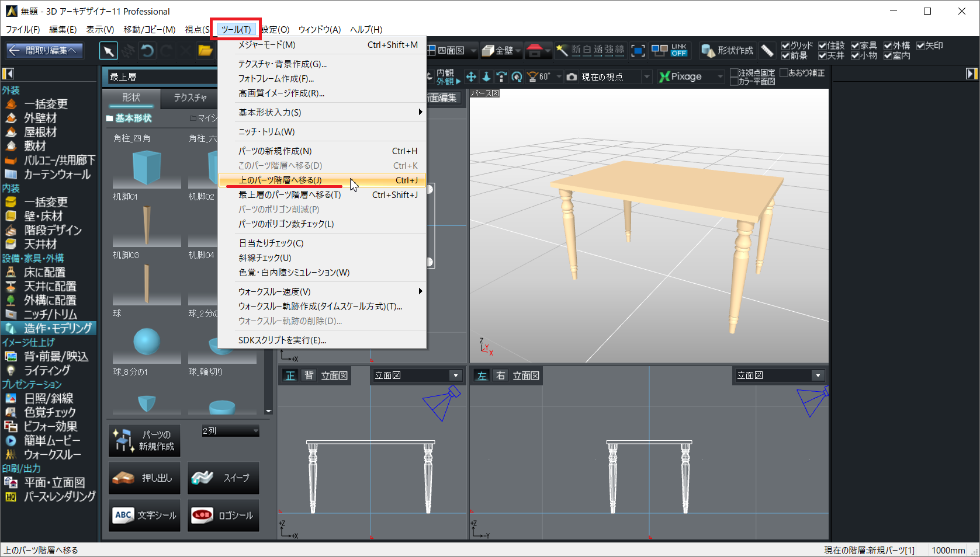Image resolution: width=980 pixels, height=557 pixels.
Task: Open the yellow folder icon
Action: [x=205, y=51]
